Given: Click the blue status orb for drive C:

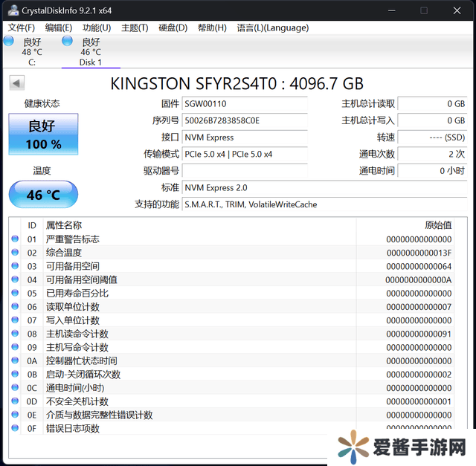Looking at the screenshot, I should (8, 41).
